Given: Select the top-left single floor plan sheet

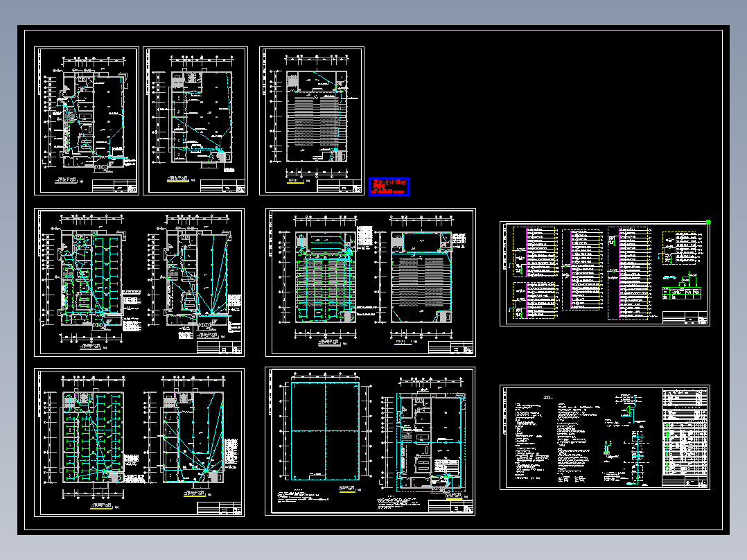Looking at the screenshot, I should 87,121.
